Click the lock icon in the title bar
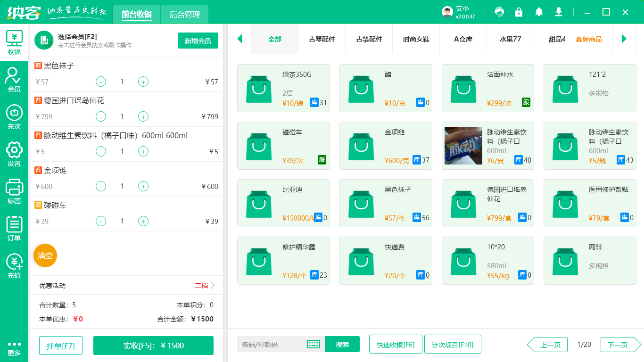This screenshot has height=362, width=644. pos(519,12)
